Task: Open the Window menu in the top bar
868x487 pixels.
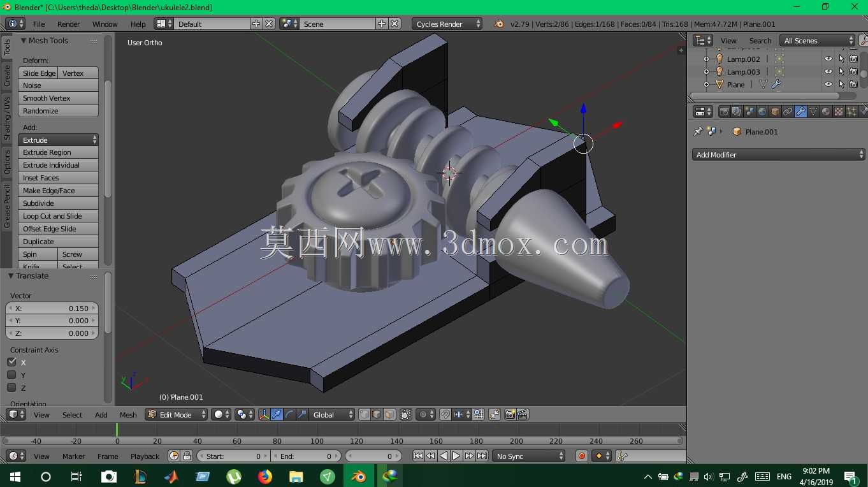Action: (x=105, y=24)
